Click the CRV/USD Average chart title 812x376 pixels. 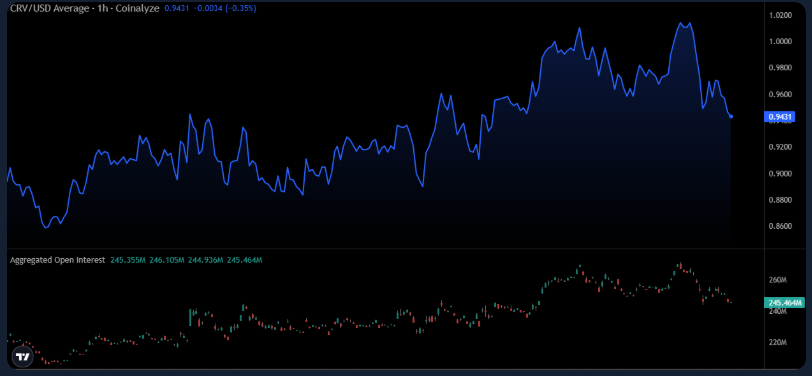85,9
